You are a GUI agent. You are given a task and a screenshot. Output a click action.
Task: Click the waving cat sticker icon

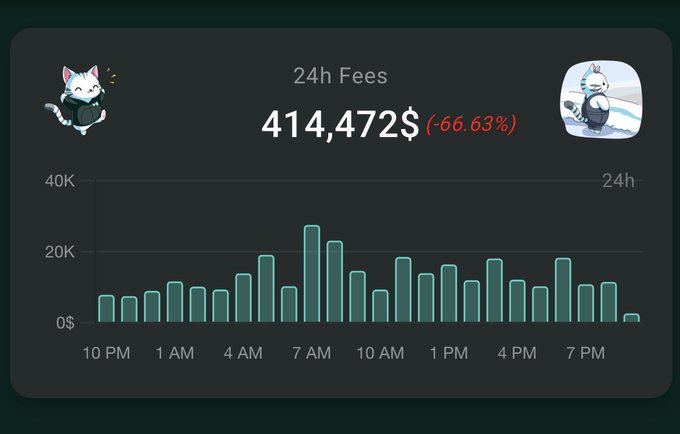[81, 99]
